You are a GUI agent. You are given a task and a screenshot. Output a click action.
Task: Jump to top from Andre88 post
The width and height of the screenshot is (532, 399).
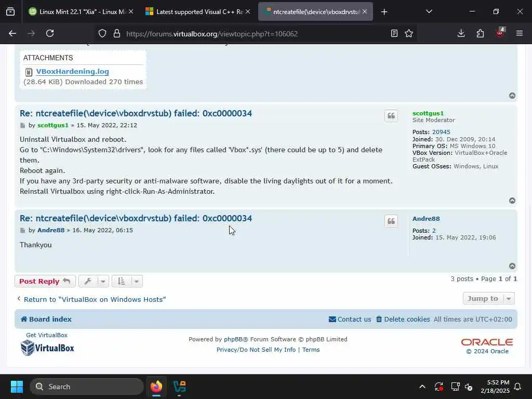(x=512, y=266)
